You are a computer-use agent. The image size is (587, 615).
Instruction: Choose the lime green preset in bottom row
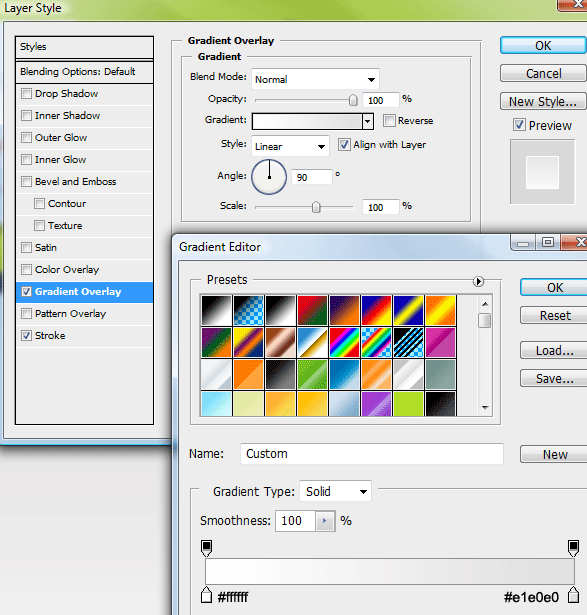tap(409, 404)
